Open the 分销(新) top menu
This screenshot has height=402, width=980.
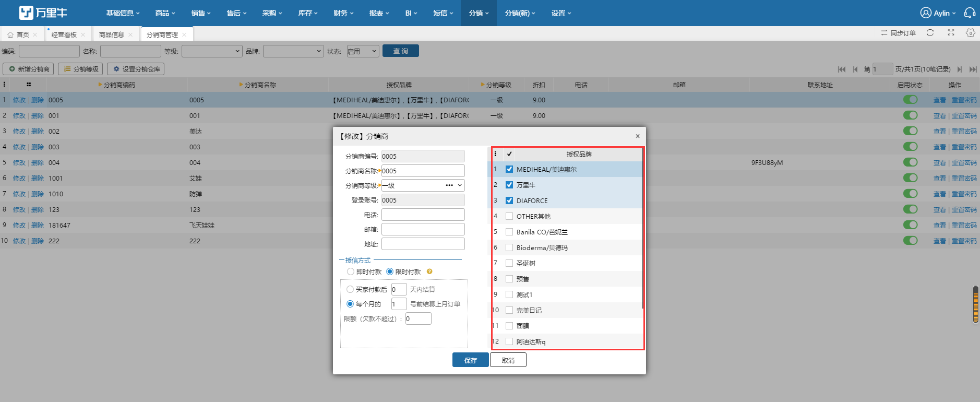click(520, 13)
